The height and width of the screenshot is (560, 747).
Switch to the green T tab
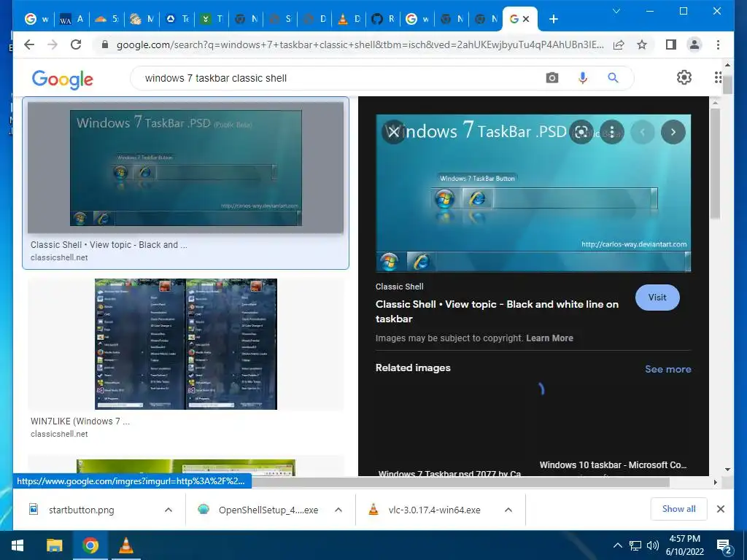pyautogui.click(x=212, y=19)
